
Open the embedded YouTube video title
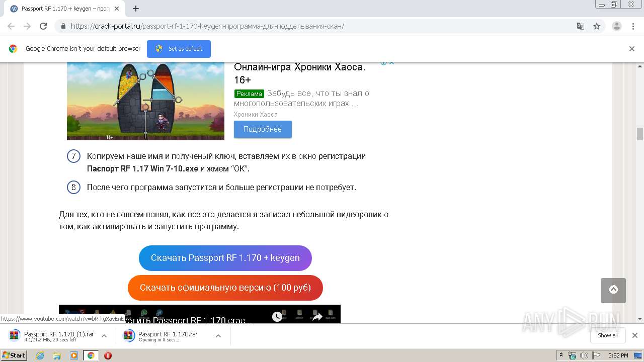(187, 320)
